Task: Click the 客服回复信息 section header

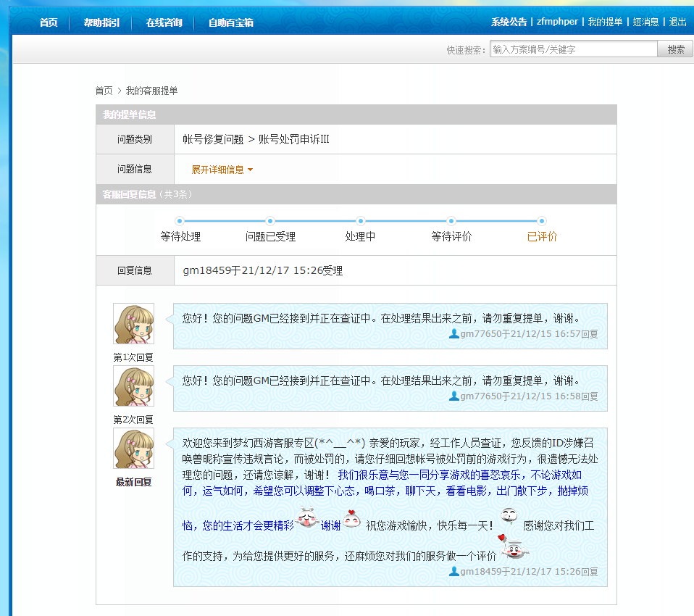Action: pos(129,194)
